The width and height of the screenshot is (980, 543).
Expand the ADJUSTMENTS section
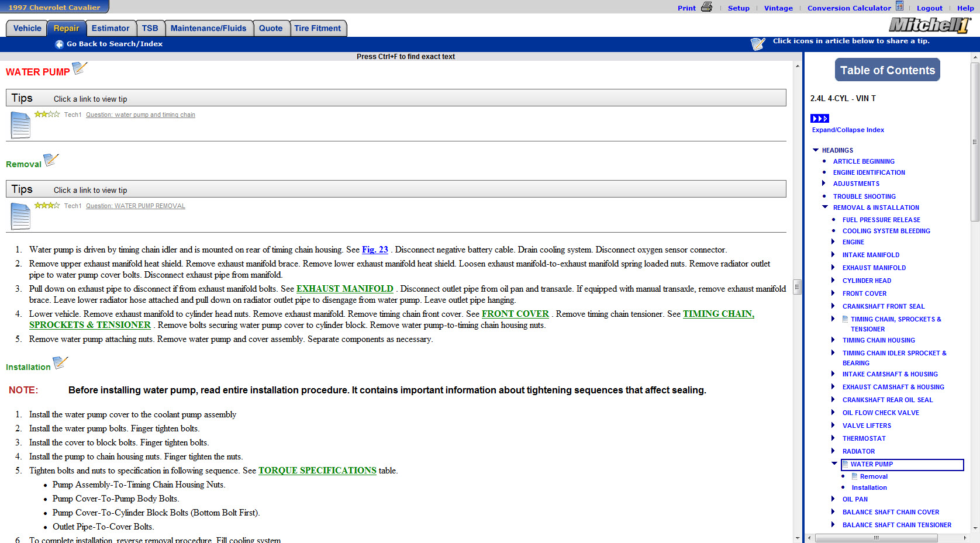824,184
